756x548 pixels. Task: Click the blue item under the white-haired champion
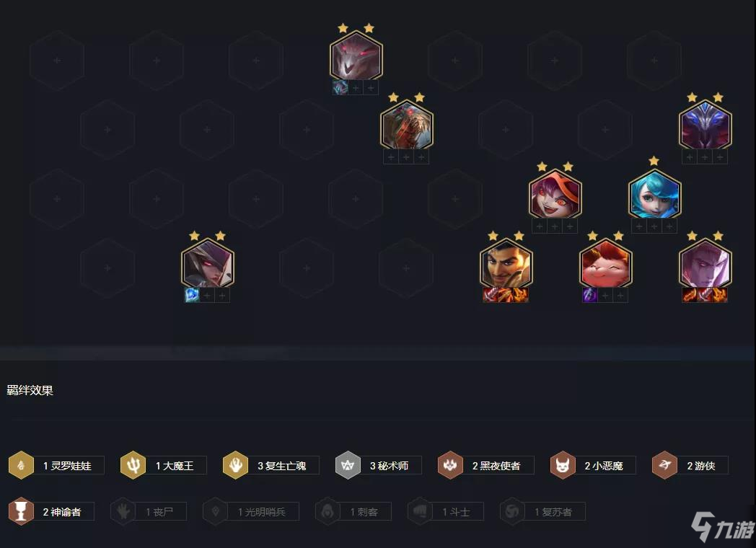(x=192, y=295)
